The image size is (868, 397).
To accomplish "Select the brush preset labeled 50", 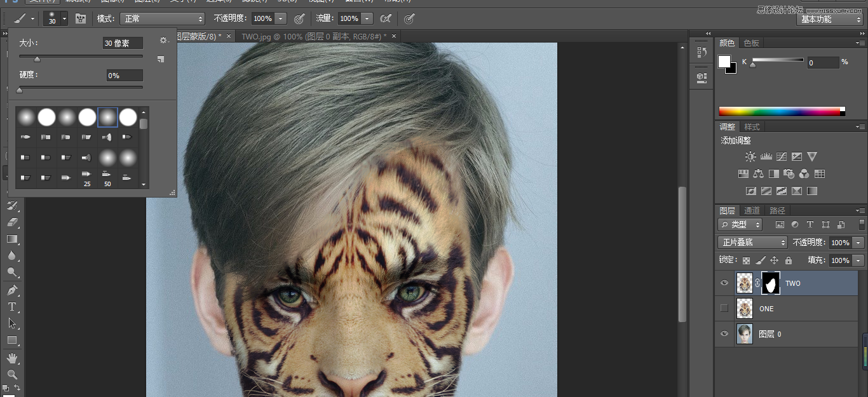I will (x=107, y=177).
